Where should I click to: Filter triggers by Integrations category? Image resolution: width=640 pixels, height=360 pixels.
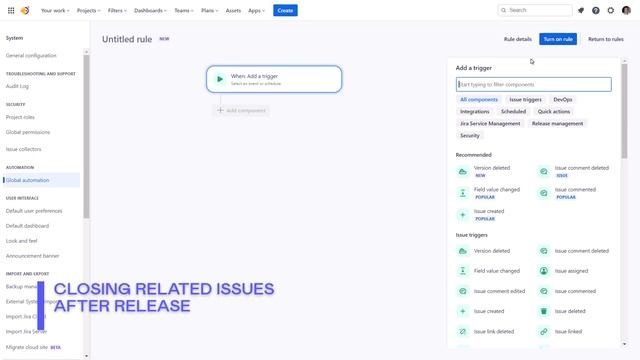pyautogui.click(x=474, y=111)
